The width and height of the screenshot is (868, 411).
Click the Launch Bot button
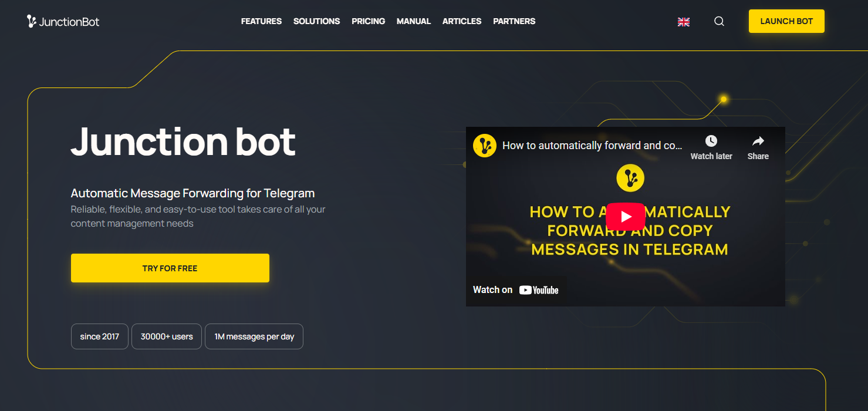(x=786, y=21)
